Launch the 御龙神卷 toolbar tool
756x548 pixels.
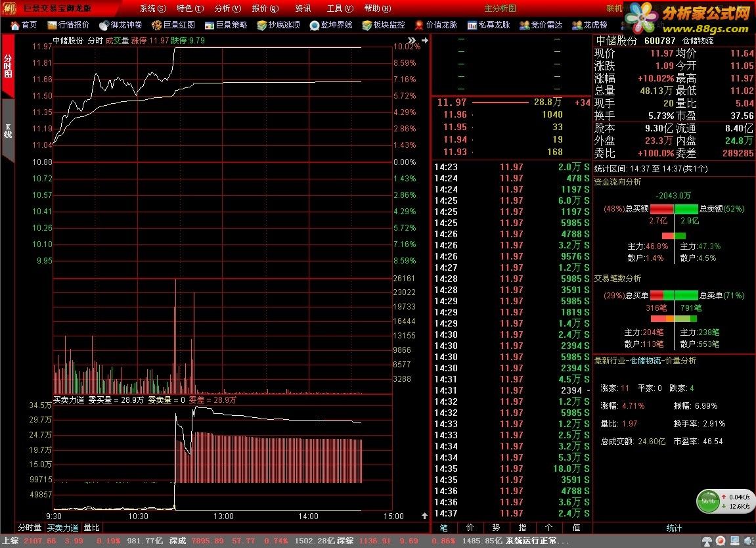click(x=121, y=25)
